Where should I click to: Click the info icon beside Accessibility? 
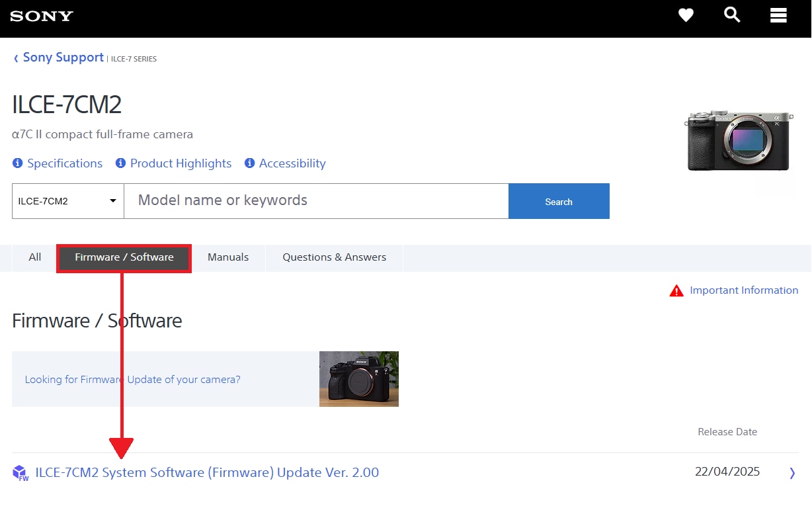(x=249, y=163)
